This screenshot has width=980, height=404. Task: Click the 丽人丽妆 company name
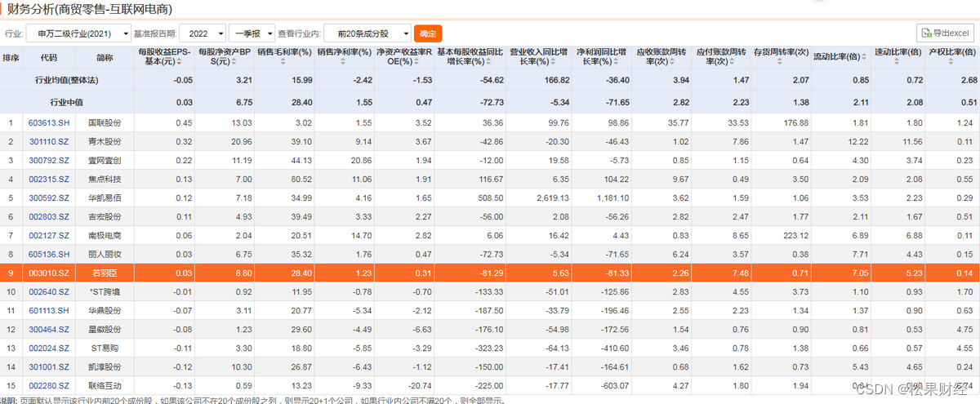(105, 254)
